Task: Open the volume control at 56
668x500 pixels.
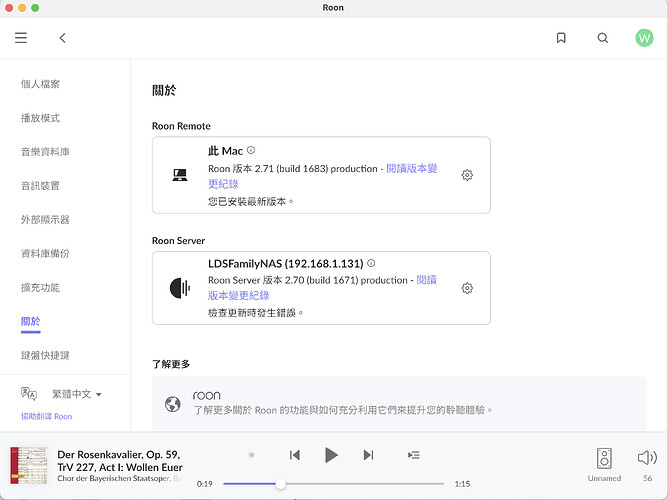Action: coord(647,458)
